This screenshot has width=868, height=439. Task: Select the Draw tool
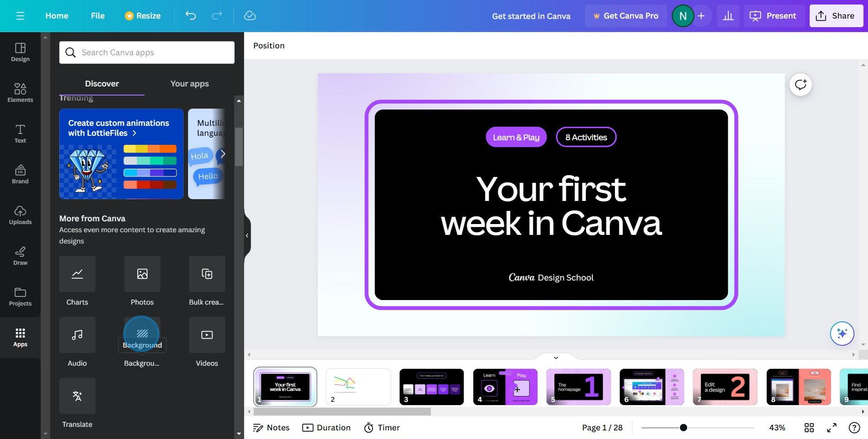pos(20,256)
